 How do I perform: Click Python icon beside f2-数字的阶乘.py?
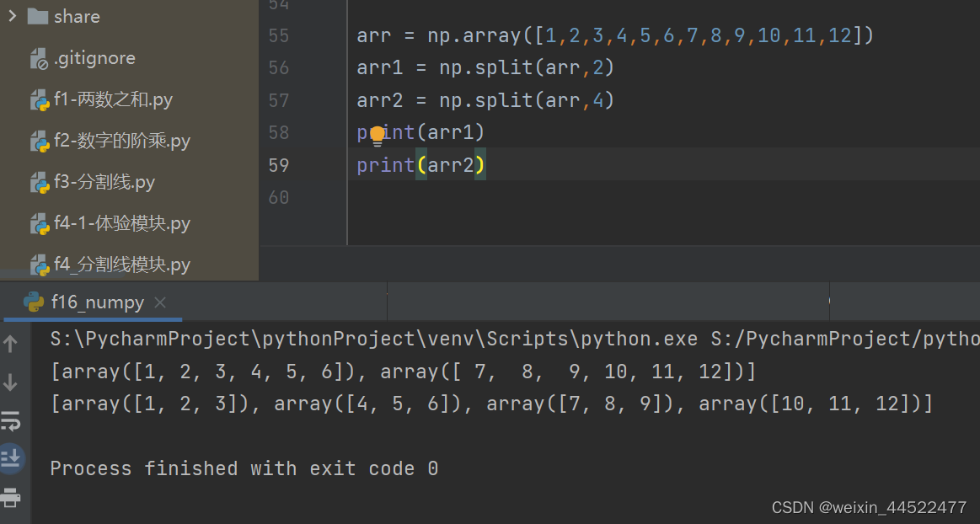[x=40, y=142]
